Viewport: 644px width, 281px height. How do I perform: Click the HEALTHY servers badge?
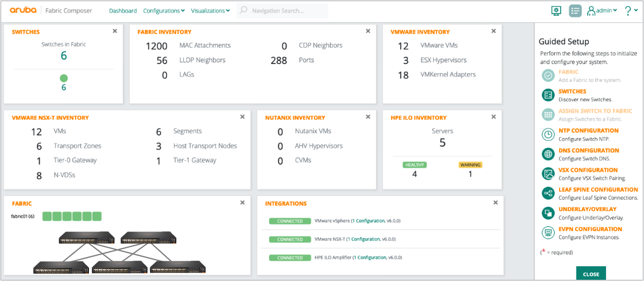415,165
